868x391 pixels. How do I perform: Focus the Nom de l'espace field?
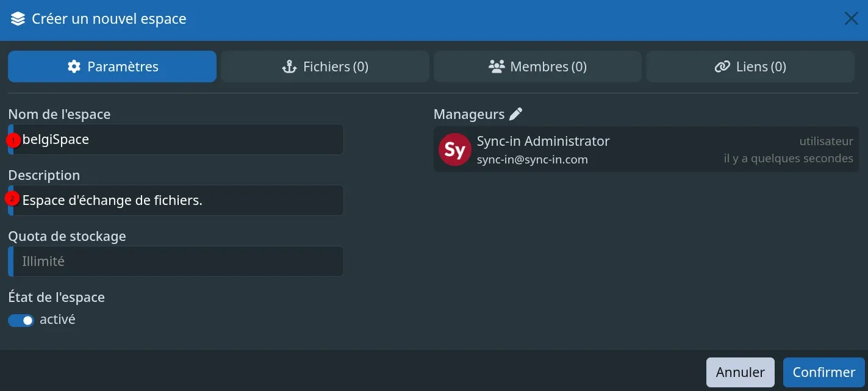click(x=176, y=140)
